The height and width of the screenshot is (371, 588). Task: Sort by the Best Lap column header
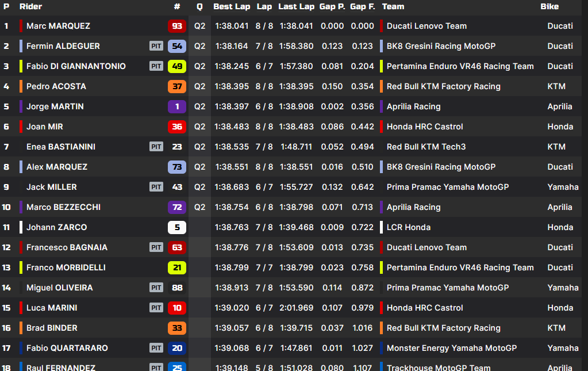(x=232, y=6)
